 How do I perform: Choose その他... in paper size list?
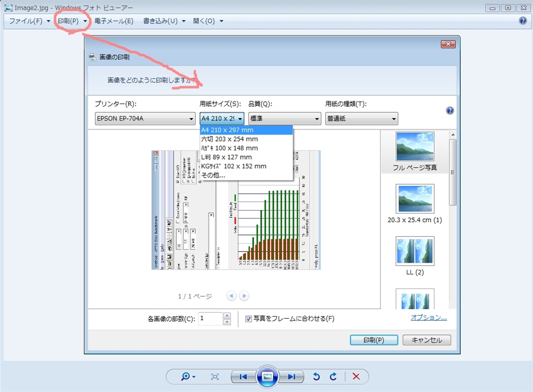coord(246,176)
